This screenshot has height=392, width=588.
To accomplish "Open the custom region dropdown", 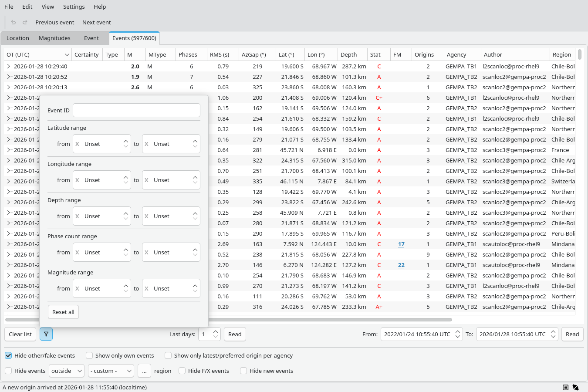I will (x=111, y=371).
